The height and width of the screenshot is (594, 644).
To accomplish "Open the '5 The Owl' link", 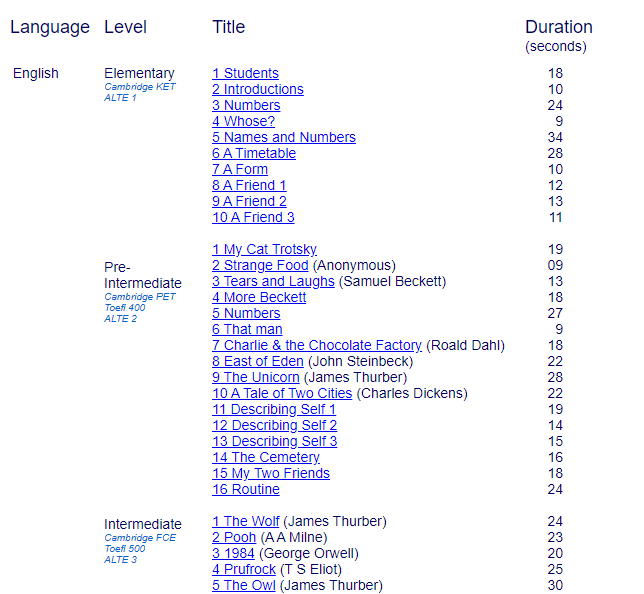I will [x=244, y=586].
